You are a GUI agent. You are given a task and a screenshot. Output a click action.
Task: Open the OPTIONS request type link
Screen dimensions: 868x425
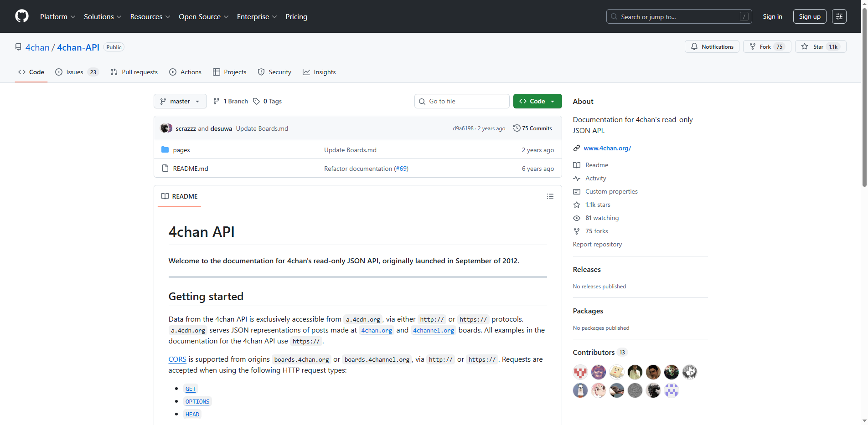197,402
